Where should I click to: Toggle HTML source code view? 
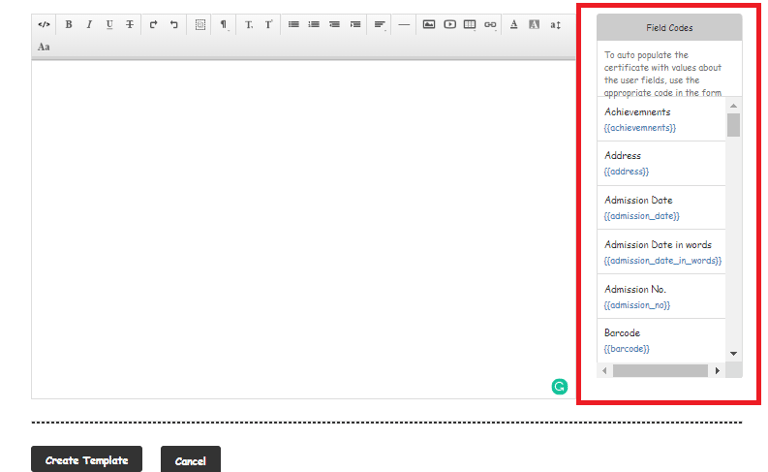(x=44, y=24)
